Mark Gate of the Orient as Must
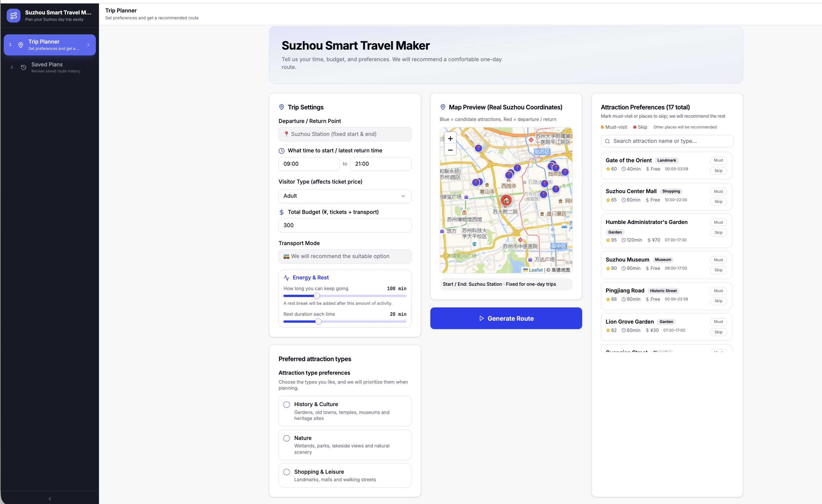 point(718,160)
